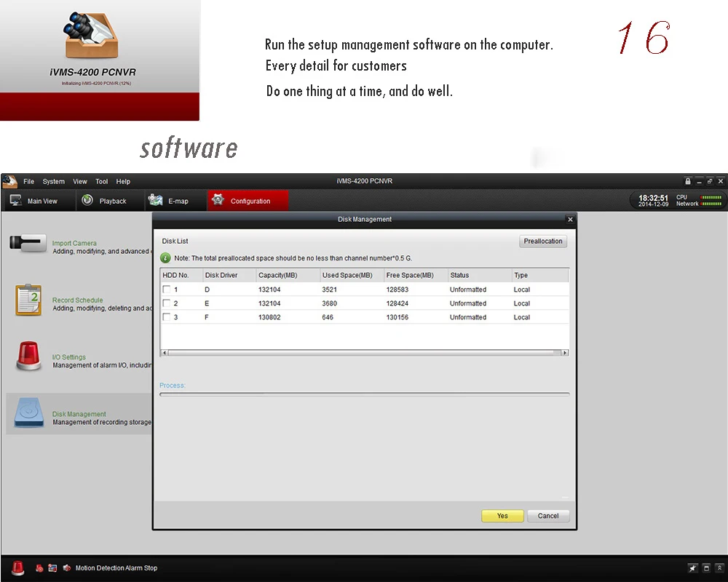Open the Tool menu

[x=102, y=181]
